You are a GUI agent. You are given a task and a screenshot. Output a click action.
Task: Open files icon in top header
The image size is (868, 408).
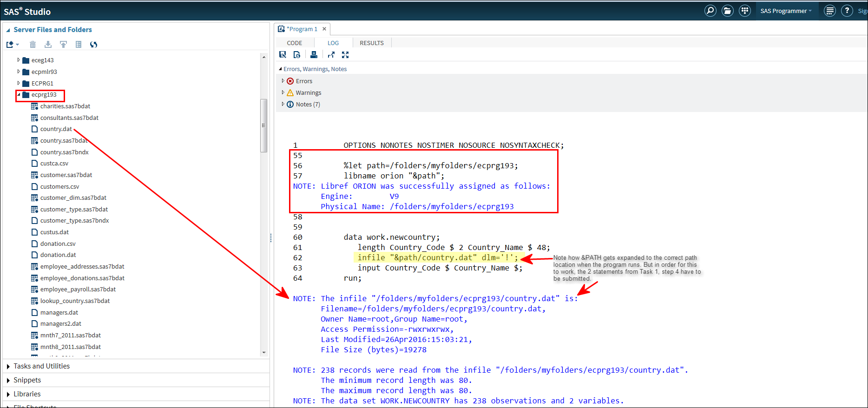728,10
